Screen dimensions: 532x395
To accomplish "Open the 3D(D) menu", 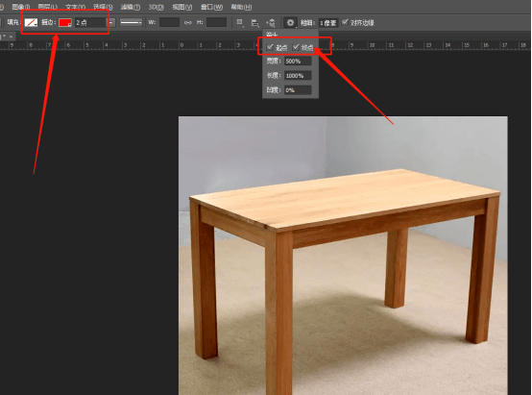I will [157, 7].
